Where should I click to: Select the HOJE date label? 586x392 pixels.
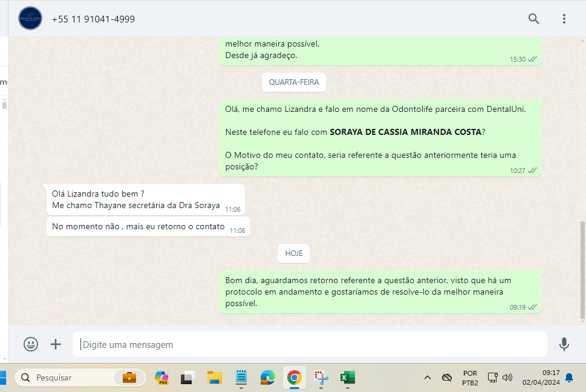coord(294,253)
